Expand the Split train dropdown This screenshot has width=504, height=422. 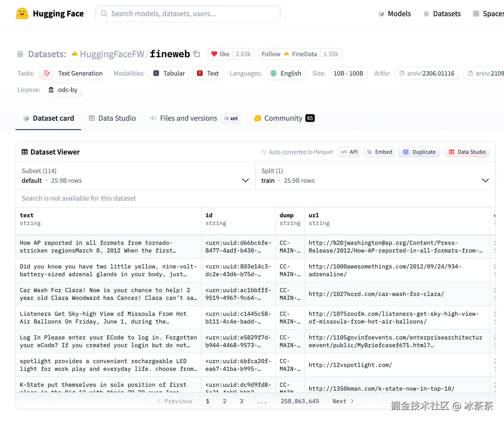(375, 176)
